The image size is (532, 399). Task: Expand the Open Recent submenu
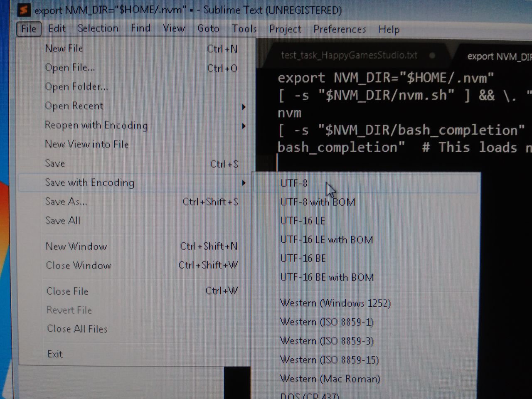point(135,106)
